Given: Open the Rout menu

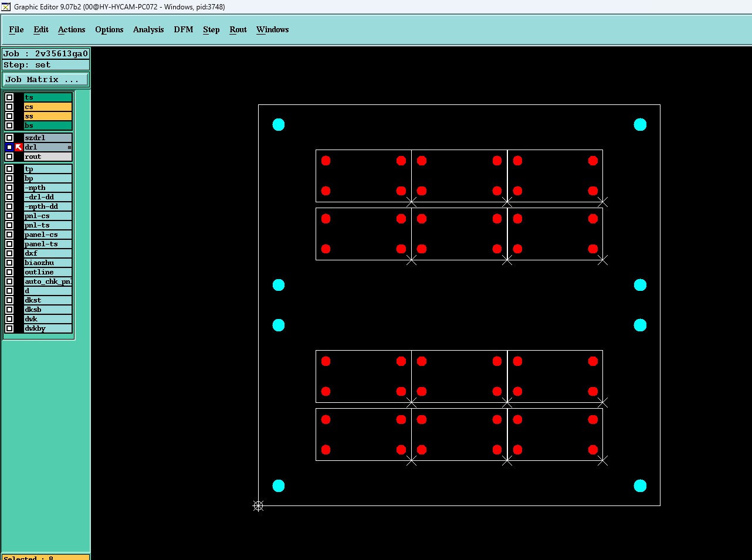Looking at the screenshot, I should 238,29.
